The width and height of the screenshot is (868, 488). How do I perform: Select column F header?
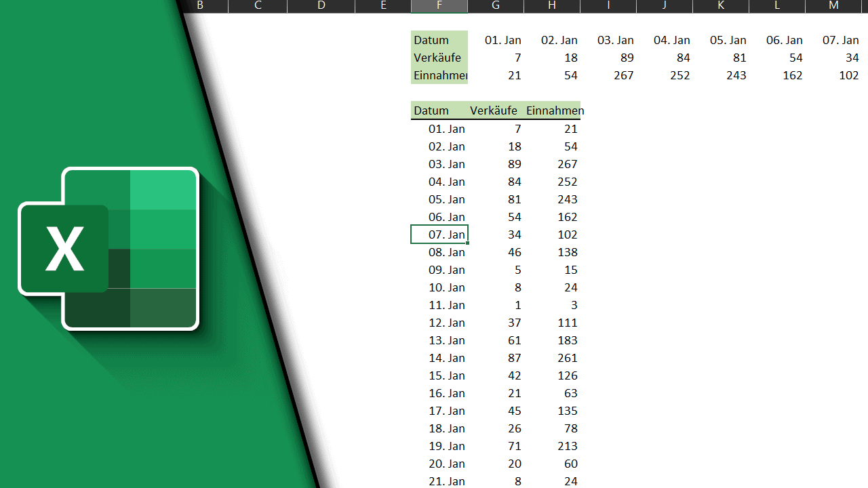pyautogui.click(x=439, y=6)
